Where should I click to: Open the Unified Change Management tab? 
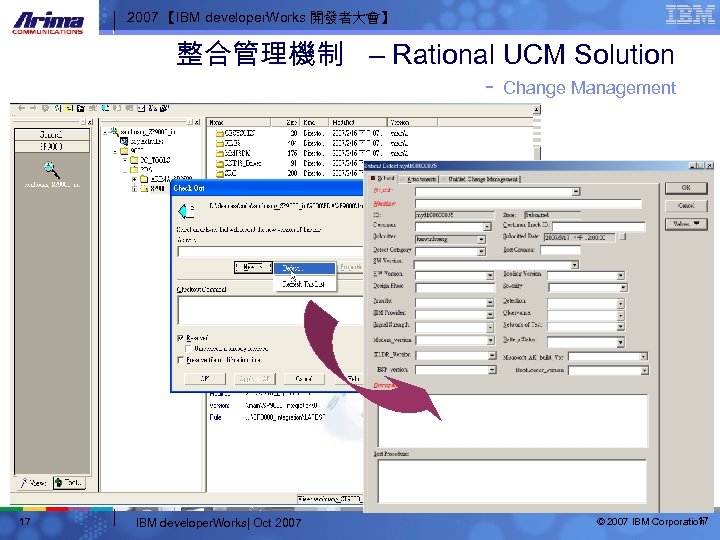482,179
